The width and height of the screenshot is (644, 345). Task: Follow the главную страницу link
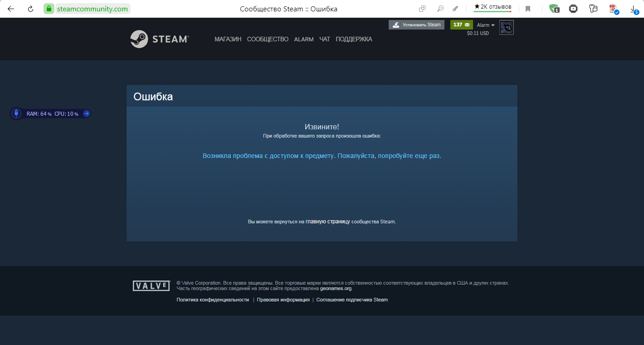point(327,222)
